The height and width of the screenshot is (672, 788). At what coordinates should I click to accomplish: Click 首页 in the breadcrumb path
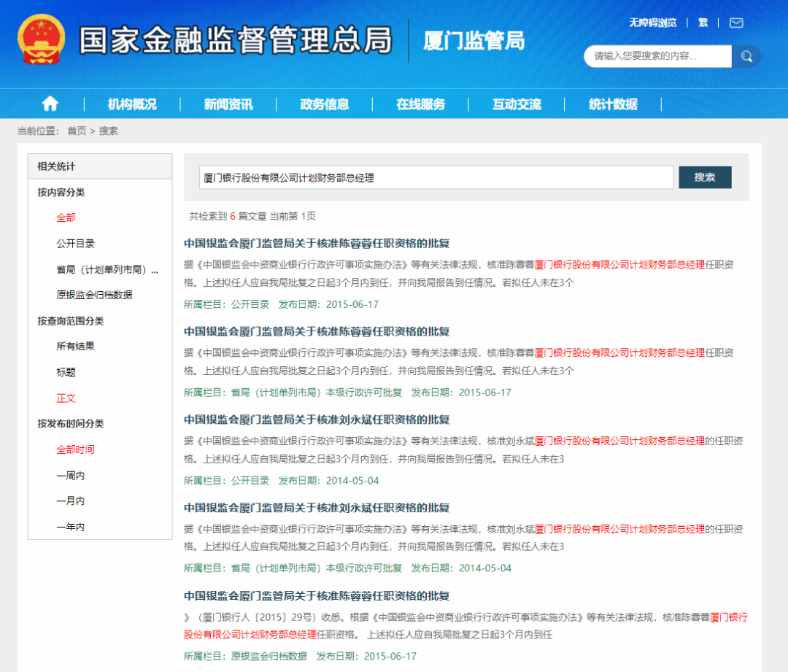(x=77, y=131)
